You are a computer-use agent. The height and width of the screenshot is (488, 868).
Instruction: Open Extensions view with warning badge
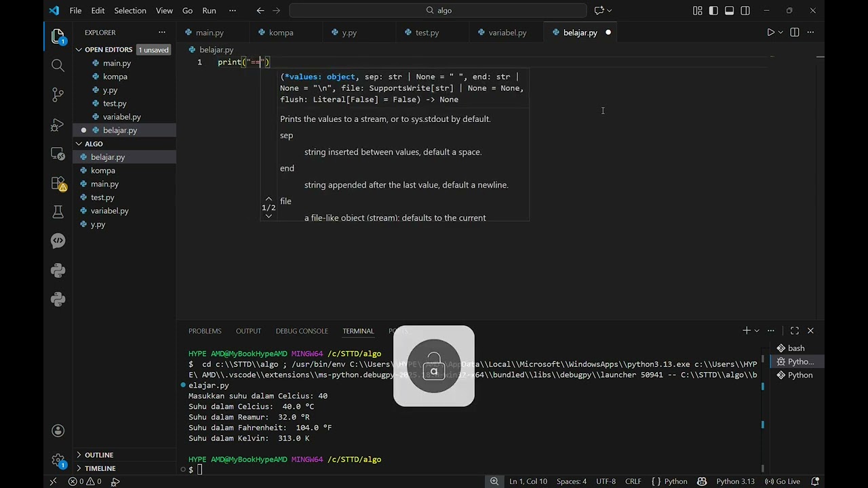(58, 184)
